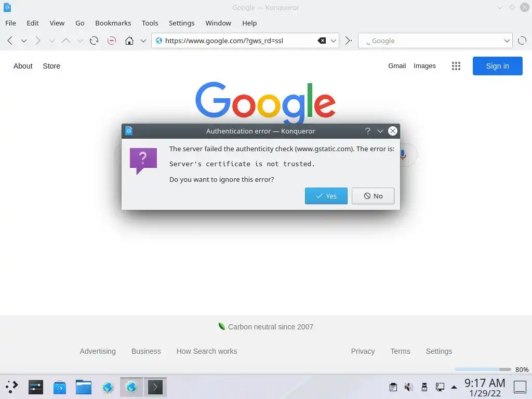Open the About link
The width and height of the screenshot is (532, 399).
pos(23,66)
